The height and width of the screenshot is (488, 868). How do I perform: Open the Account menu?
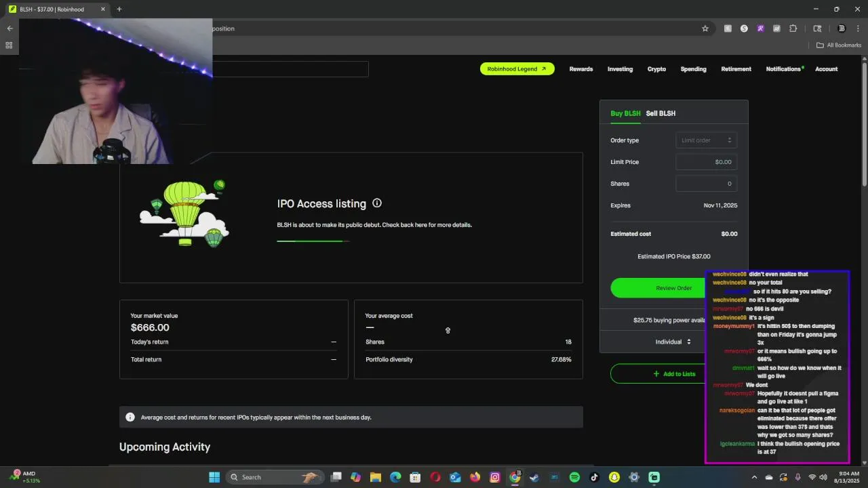click(x=826, y=69)
